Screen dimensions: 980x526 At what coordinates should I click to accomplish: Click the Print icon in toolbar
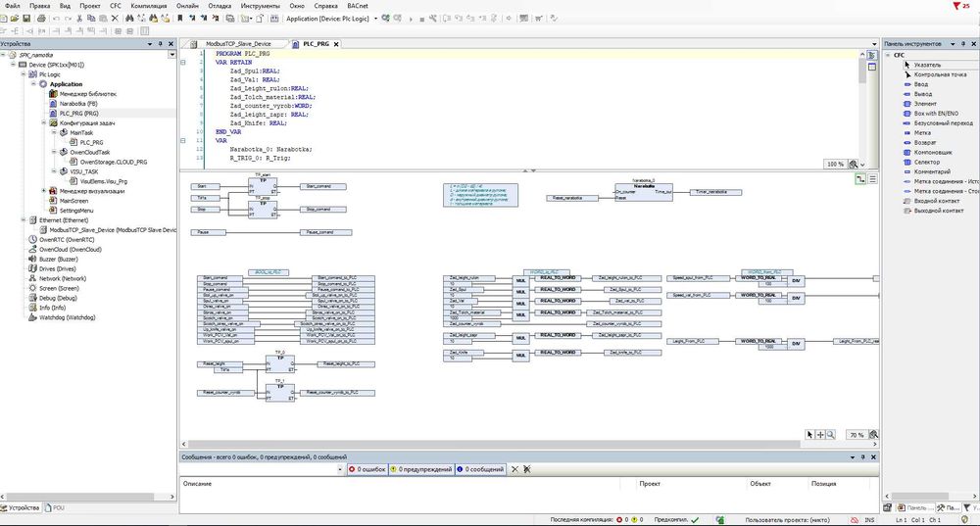click(x=43, y=19)
